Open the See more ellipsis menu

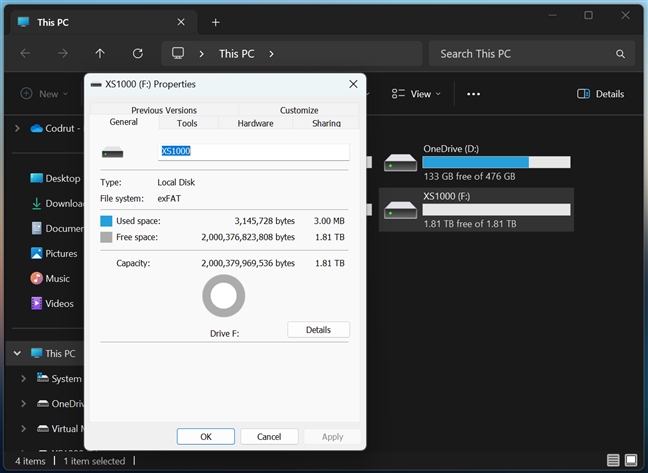click(x=473, y=94)
